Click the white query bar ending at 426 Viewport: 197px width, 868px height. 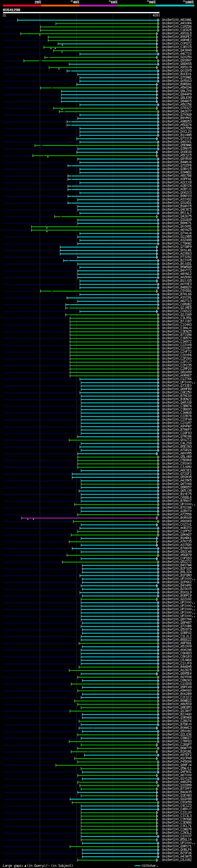pyautogui.click(x=81, y=12)
